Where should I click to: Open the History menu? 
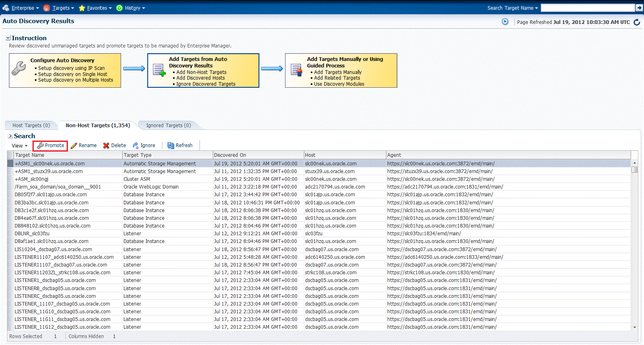[x=134, y=8]
